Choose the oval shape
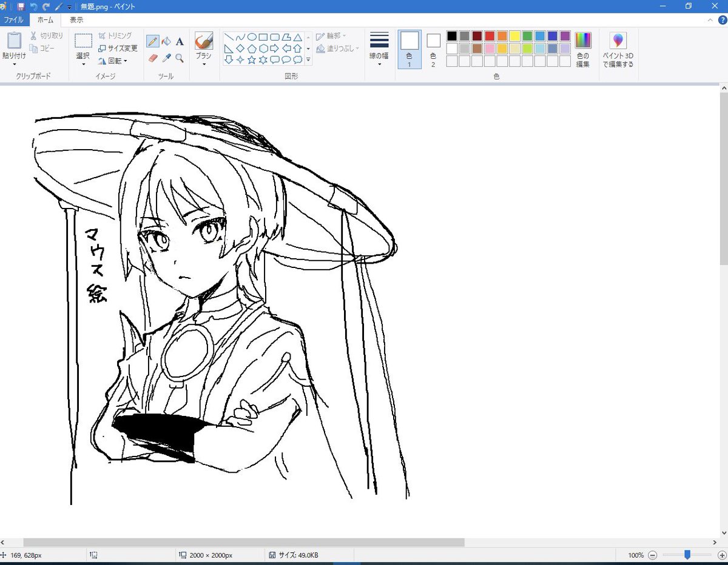 [x=252, y=37]
